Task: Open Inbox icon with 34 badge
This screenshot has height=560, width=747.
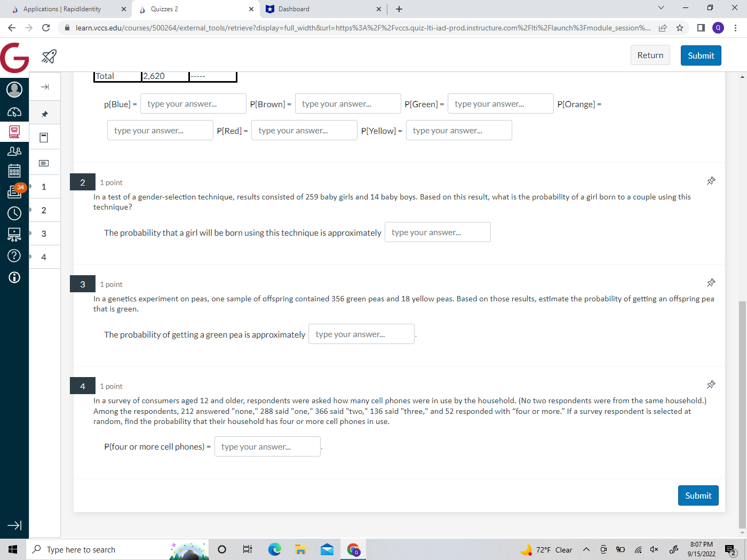Action: (14, 191)
